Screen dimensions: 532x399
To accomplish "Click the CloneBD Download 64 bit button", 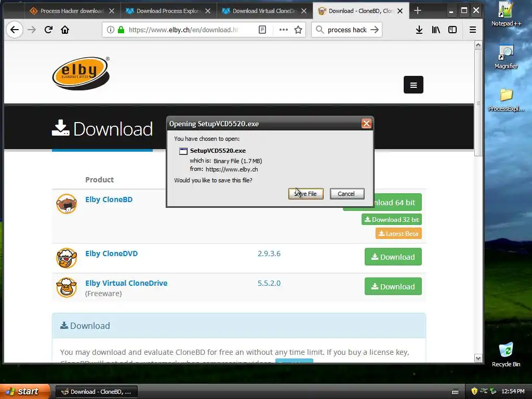I will [397, 203].
